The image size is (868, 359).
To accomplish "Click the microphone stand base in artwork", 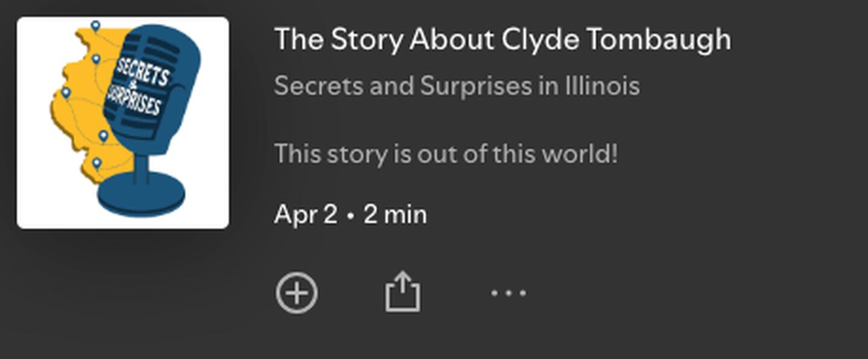I will pyautogui.click(x=142, y=194).
